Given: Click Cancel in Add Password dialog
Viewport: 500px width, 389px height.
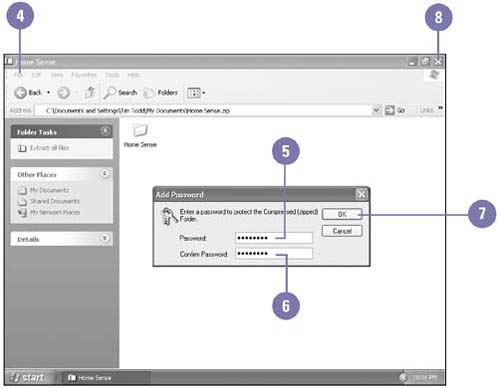Looking at the screenshot, I should click(342, 231).
